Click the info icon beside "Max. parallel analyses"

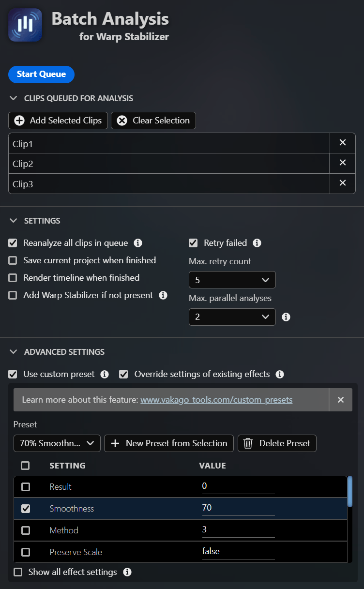click(x=286, y=317)
